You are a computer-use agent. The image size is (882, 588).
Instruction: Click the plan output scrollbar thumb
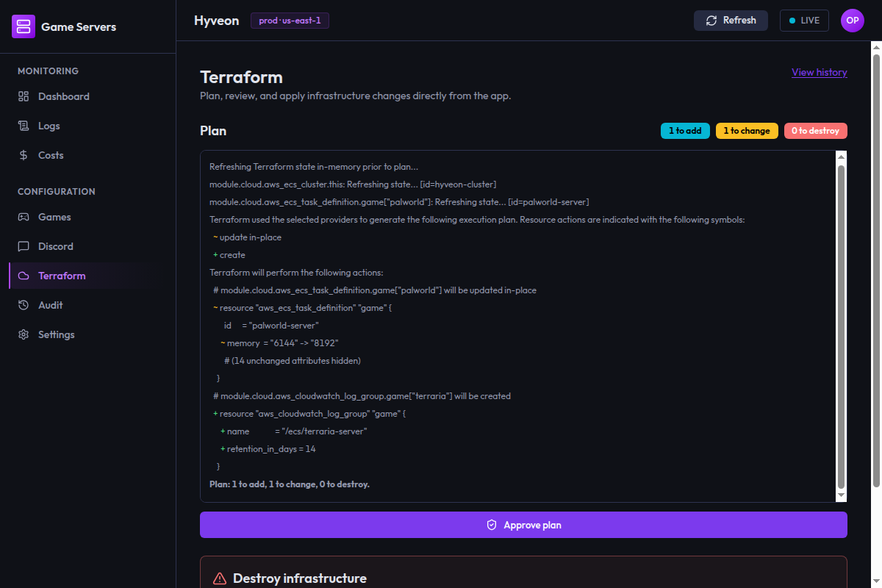(842, 326)
